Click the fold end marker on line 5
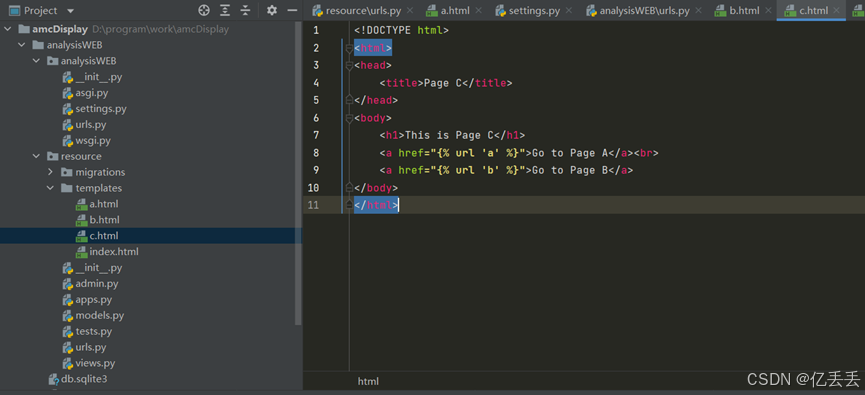 [349, 100]
